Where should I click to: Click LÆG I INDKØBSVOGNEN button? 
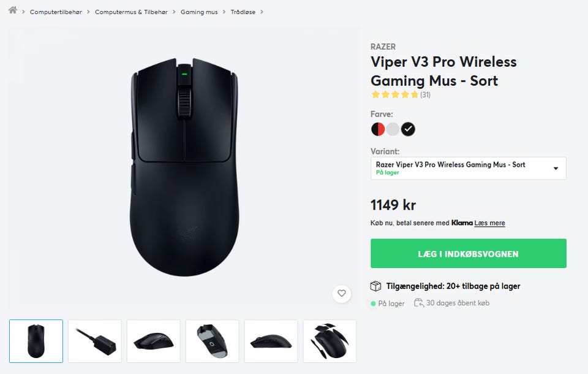469,253
